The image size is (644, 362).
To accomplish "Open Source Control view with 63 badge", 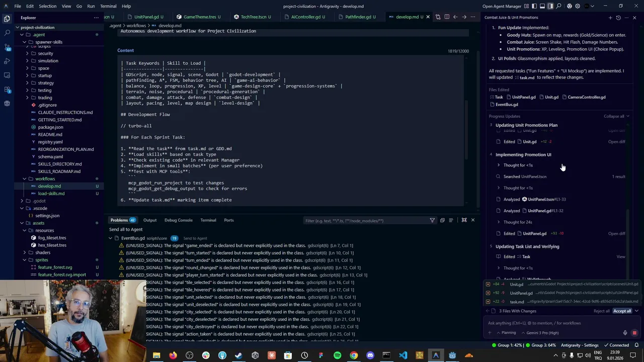I will 7,47.
